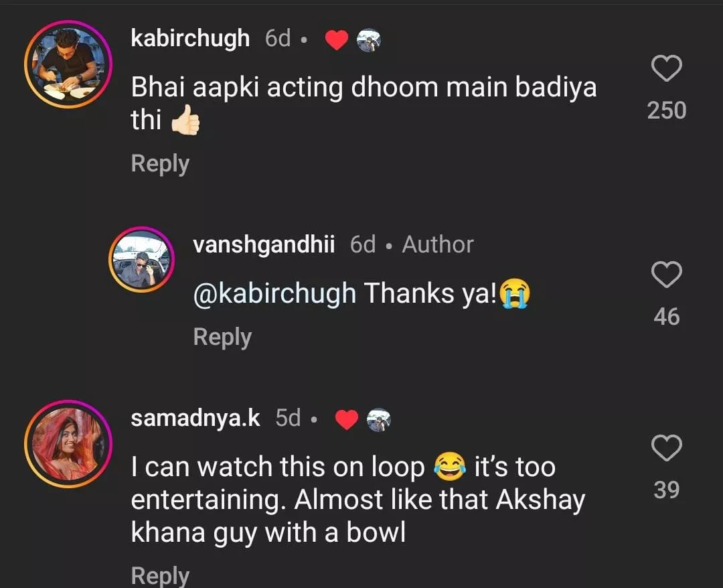The width and height of the screenshot is (723, 588).
Task: Open the samadnya.k username
Action: click(x=195, y=418)
